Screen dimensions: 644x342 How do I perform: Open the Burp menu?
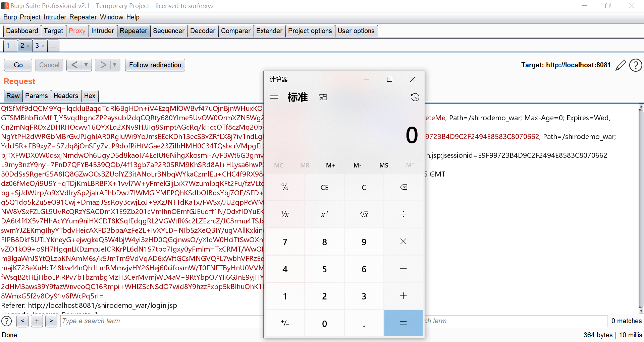click(x=10, y=17)
